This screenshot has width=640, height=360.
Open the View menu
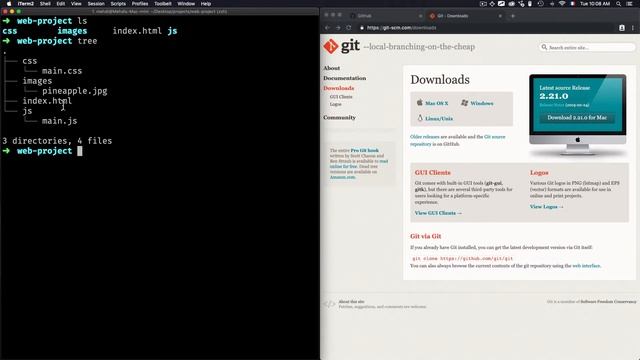76,4
